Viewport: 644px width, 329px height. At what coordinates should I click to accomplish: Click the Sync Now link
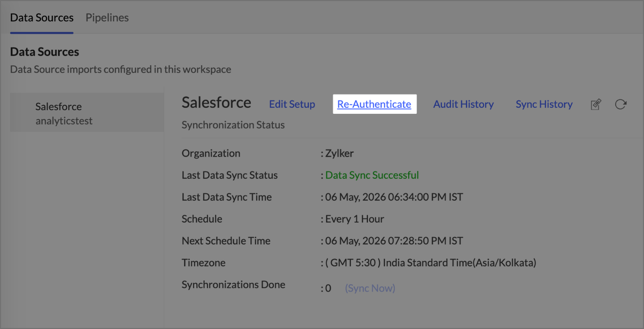(x=370, y=288)
